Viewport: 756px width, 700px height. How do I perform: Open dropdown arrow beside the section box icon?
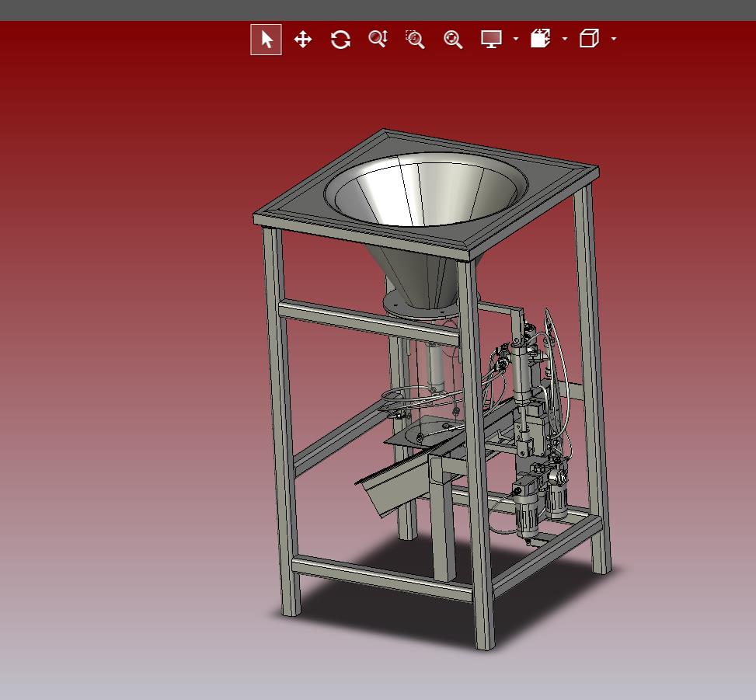(x=565, y=39)
